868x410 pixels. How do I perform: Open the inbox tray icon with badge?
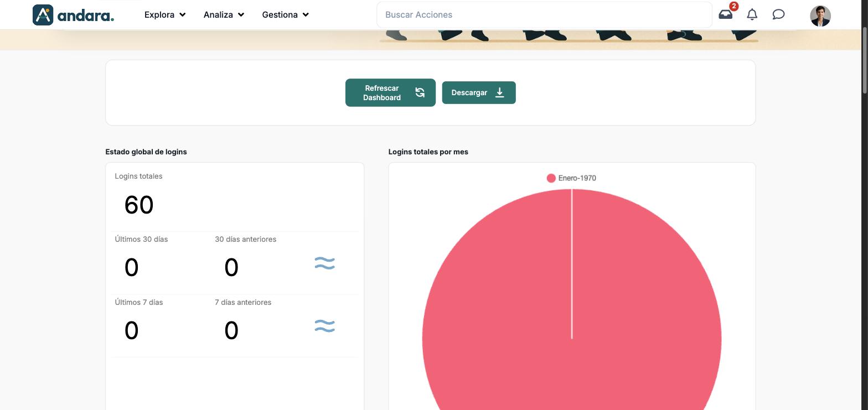click(726, 14)
